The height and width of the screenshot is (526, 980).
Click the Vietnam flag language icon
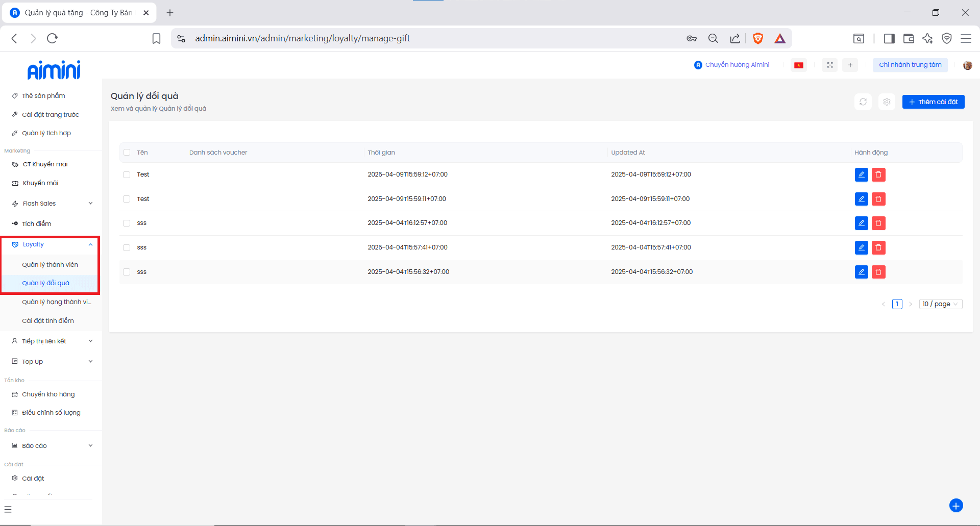click(x=798, y=65)
